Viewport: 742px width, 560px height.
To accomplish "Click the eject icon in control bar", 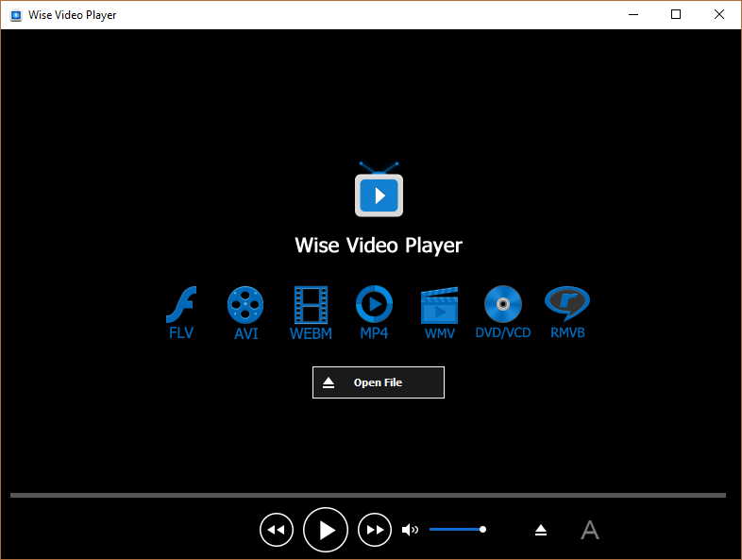I will 541,530.
